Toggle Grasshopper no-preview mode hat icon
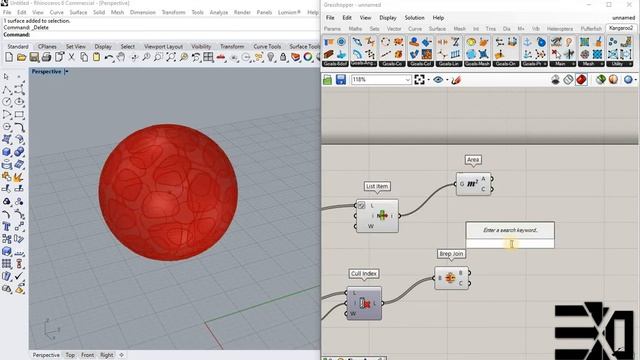Viewport: 640px width, 360px height. (555, 80)
